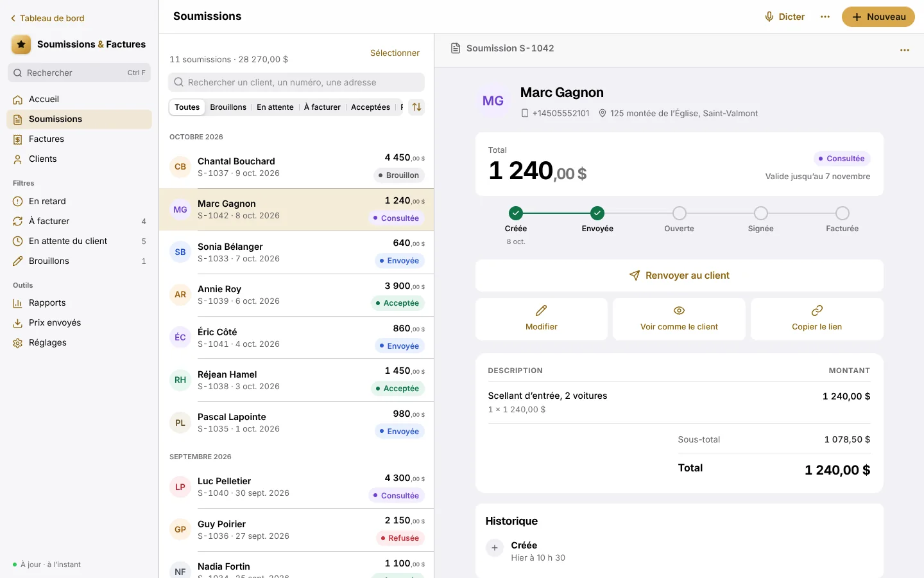Switch to the À facturer filter tab
The width and height of the screenshot is (924, 578).
322,107
